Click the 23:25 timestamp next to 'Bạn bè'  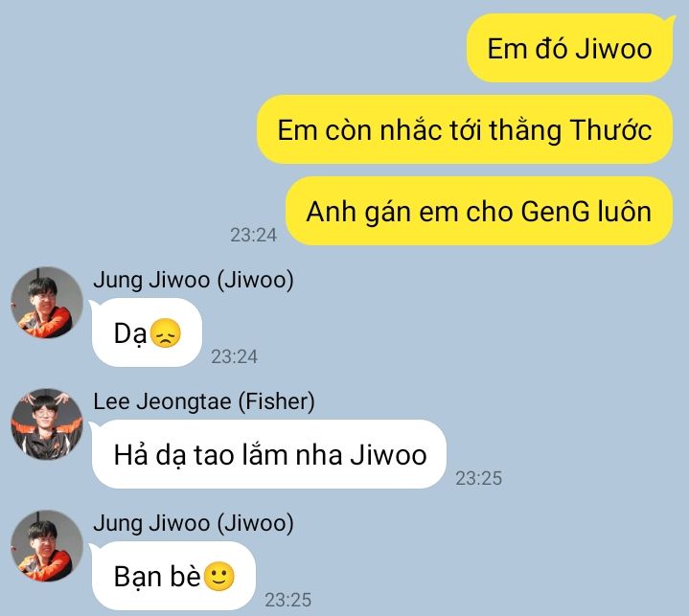coord(287,600)
